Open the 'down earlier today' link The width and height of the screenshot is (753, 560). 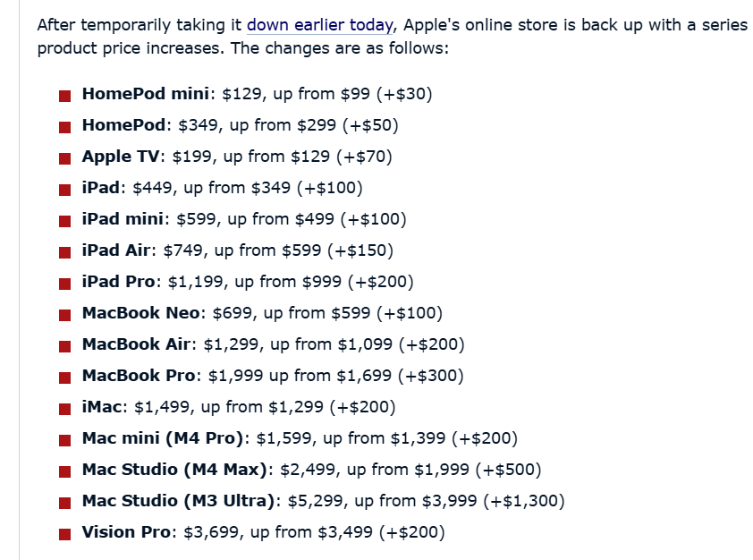click(x=320, y=25)
